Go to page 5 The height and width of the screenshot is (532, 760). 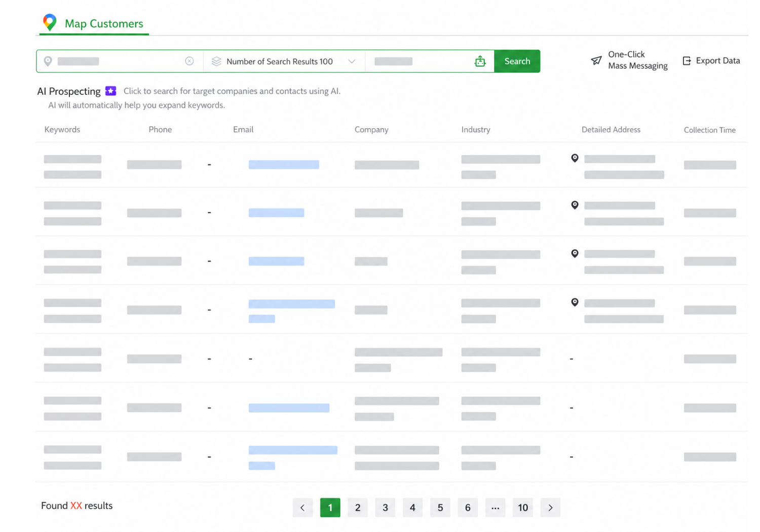[440, 508]
